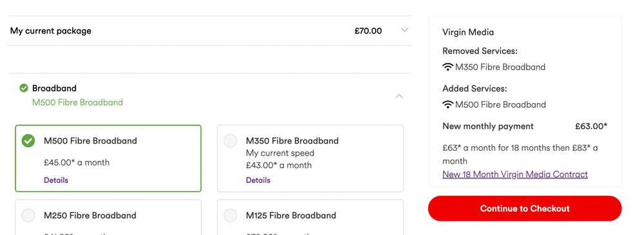
Task: Open the My current package row
Action: pos(209,31)
